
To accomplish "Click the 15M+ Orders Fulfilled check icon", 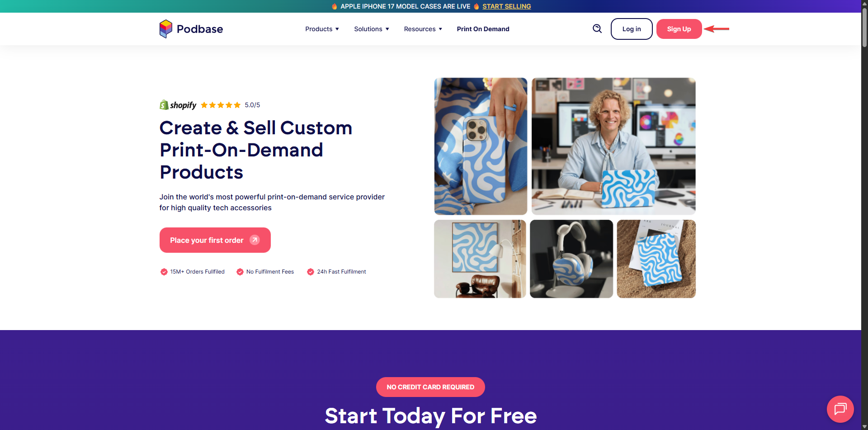I will [164, 272].
